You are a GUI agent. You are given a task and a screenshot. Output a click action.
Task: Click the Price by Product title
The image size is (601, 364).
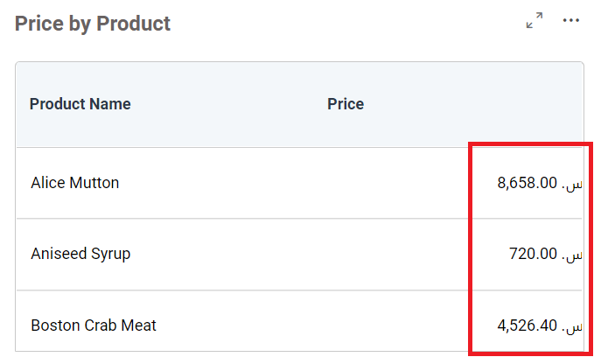(x=93, y=24)
